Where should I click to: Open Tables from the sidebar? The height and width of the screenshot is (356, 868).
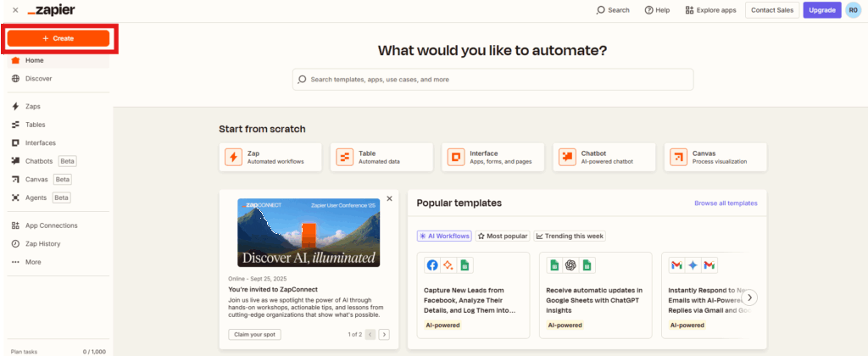click(58, 125)
